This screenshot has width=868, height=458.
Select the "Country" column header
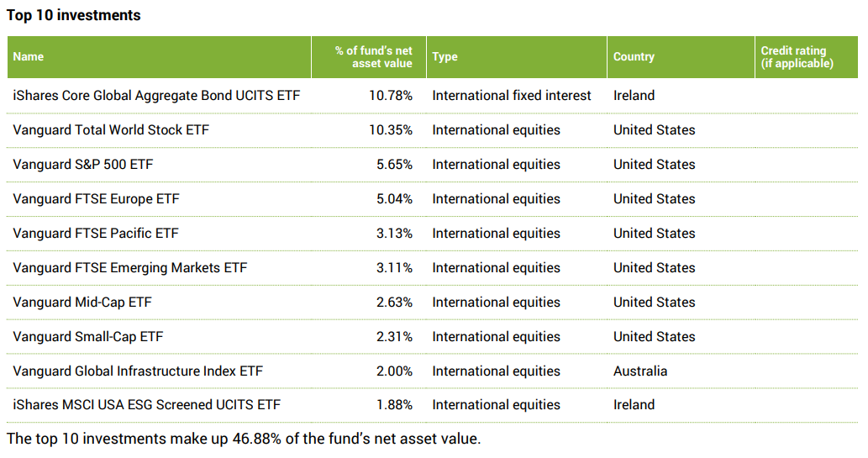tap(634, 56)
